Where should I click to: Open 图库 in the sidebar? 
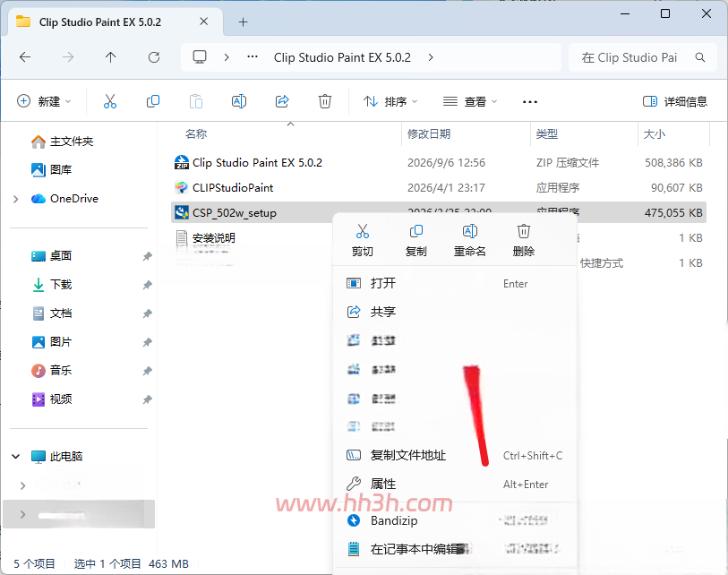click(x=52, y=169)
